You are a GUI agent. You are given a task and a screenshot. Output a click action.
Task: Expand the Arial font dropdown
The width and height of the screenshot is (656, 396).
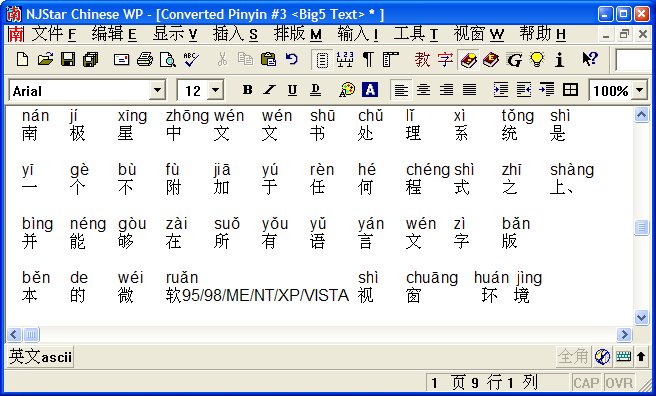tap(157, 90)
